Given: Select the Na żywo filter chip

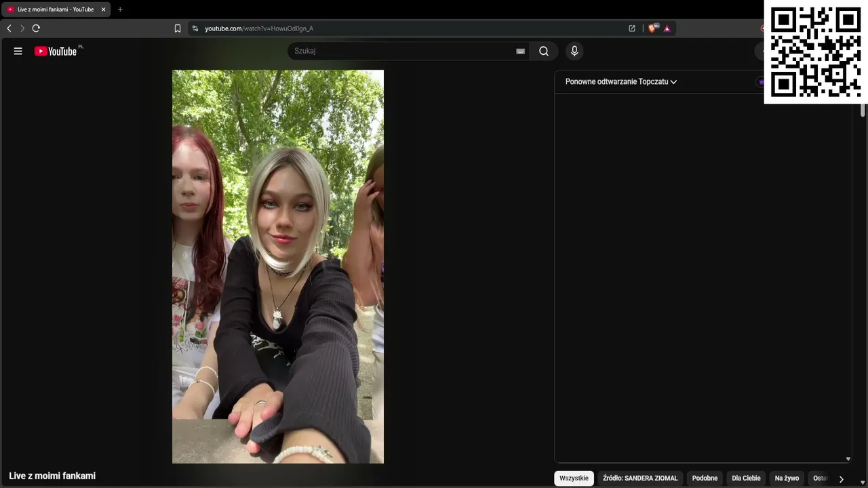Looking at the screenshot, I should [x=787, y=479].
